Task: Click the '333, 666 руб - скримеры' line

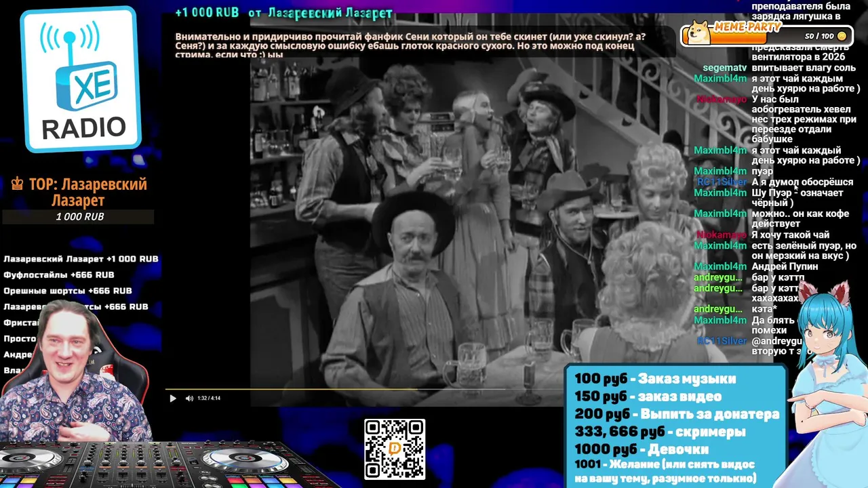Action: point(660,432)
